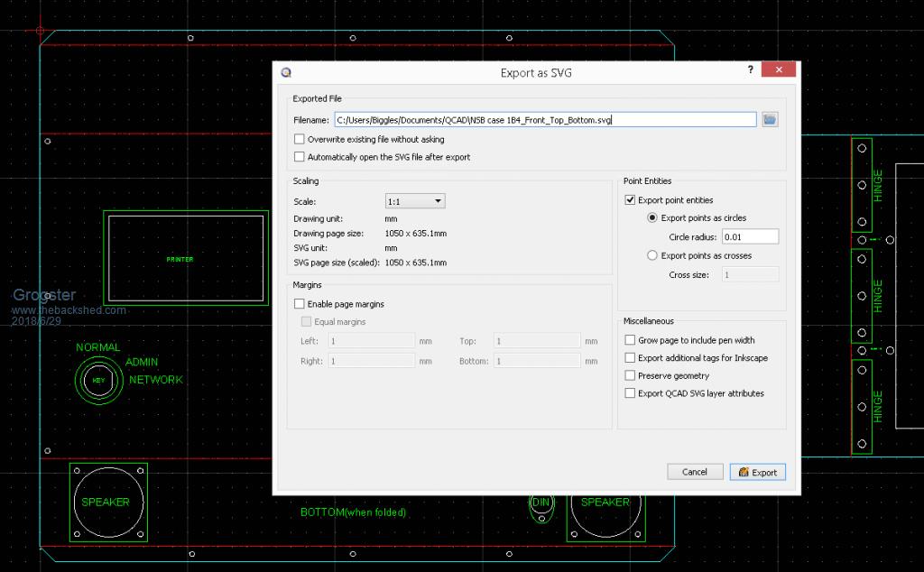The height and width of the screenshot is (572, 924).
Task: Enable Overwrite existing file without asking
Action: [300, 139]
